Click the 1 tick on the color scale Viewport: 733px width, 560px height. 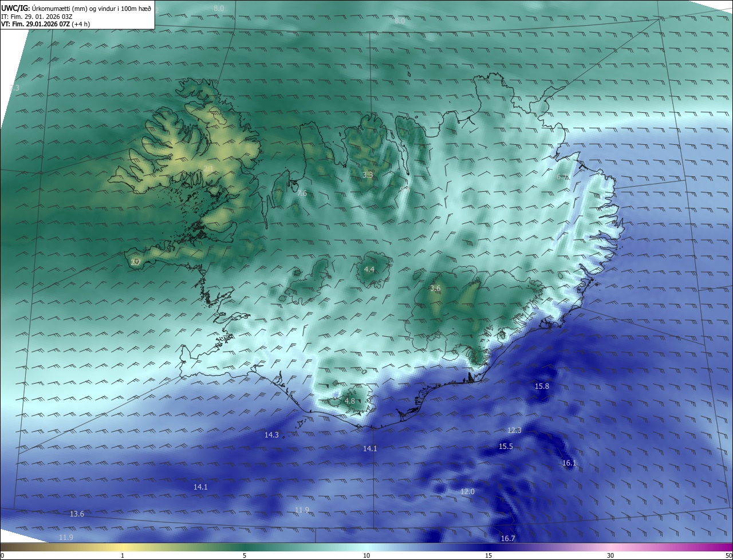[123, 555]
